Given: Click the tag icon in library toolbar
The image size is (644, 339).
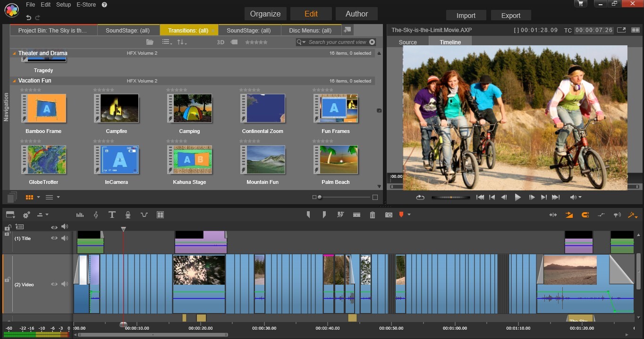Looking at the screenshot, I should pos(234,42).
